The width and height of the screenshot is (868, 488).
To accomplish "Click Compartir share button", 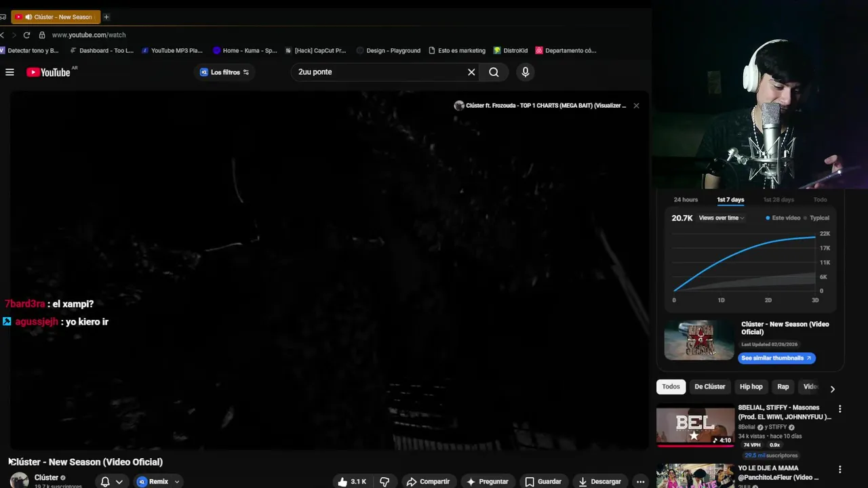I will point(428,481).
